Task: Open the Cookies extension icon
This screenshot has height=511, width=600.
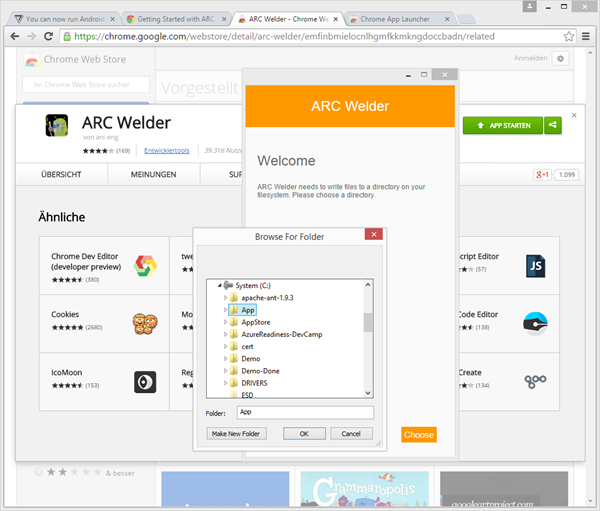Action: [x=145, y=324]
